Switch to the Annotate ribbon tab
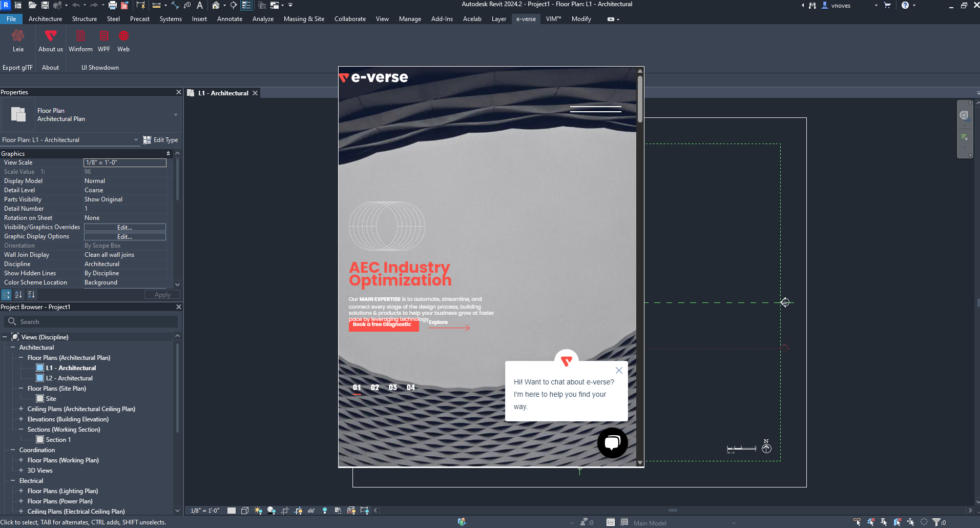The width and height of the screenshot is (980, 528). coord(230,19)
